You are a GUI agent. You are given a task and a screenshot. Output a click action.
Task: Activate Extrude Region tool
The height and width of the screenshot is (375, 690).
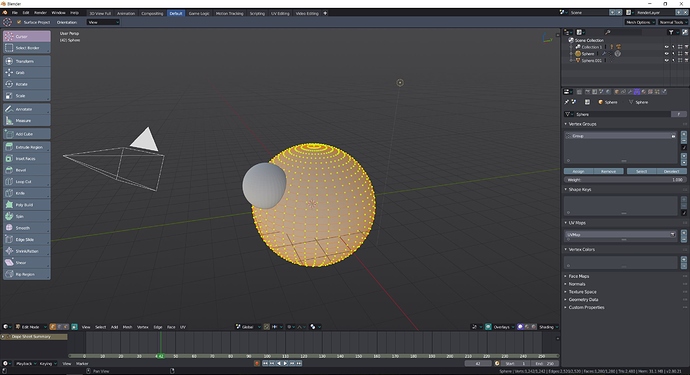click(27, 147)
